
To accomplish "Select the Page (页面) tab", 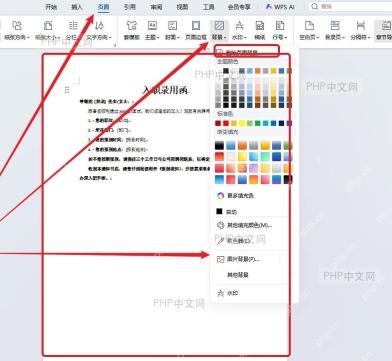I will (103, 7).
